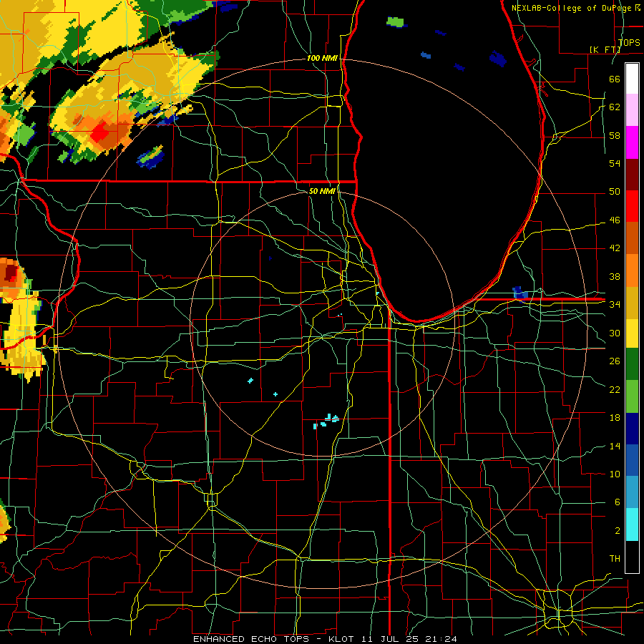Click the legend value 14
Image resolution: width=644 pixels, height=644 pixels.
click(x=615, y=446)
